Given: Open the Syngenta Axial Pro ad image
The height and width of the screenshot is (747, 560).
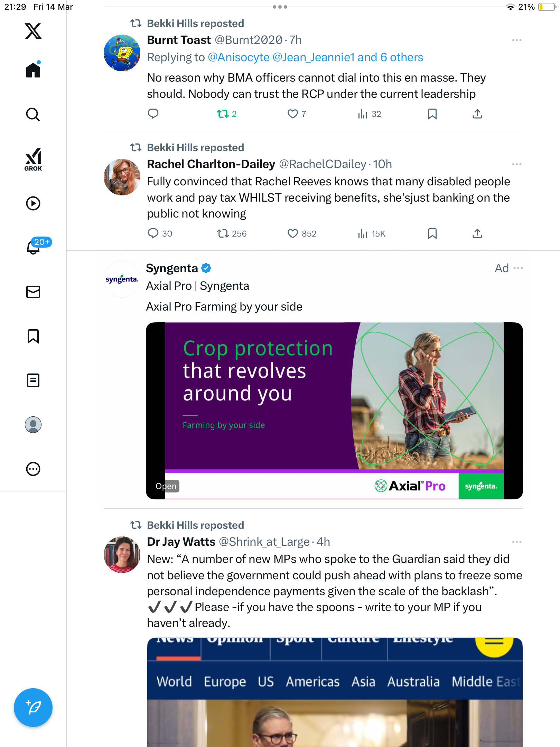Looking at the screenshot, I should tap(334, 411).
